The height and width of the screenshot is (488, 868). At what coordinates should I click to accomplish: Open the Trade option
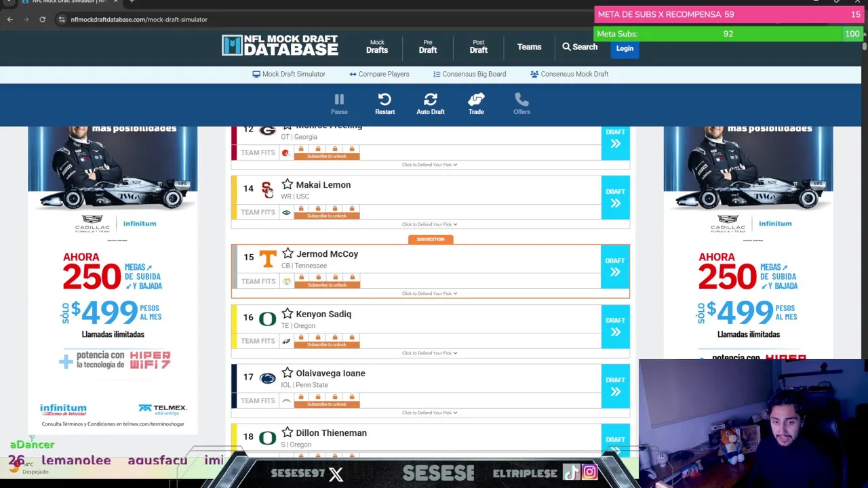(476, 104)
